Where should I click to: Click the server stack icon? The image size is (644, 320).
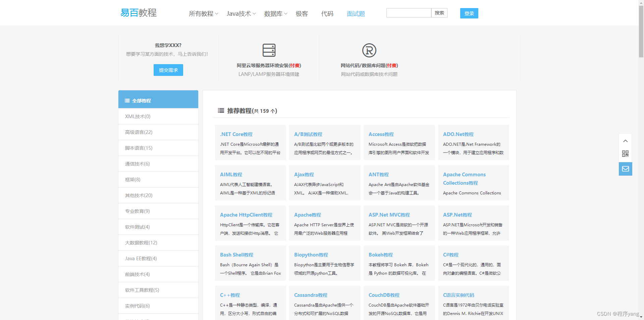tap(269, 50)
